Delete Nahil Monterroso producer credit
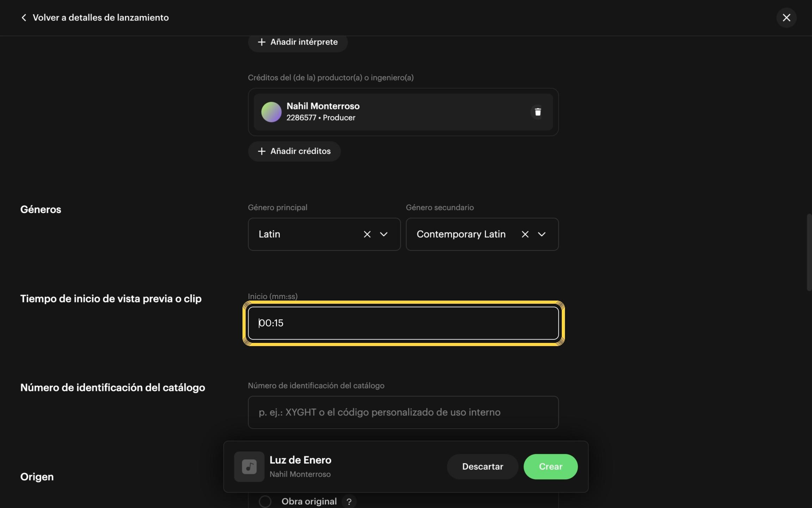Screen dimensions: 812x508 click(x=537, y=112)
